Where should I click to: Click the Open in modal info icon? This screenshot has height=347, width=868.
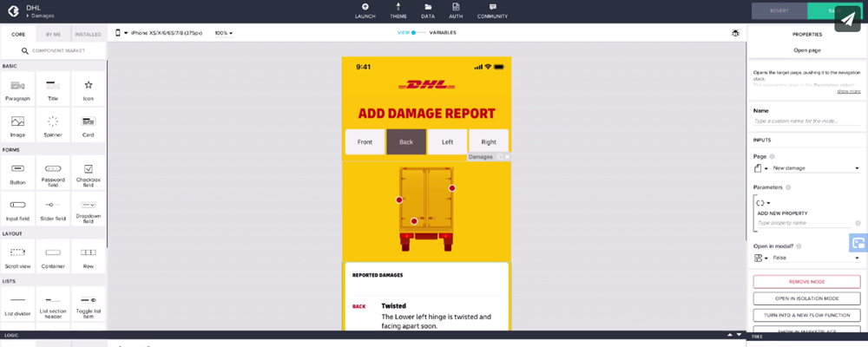tap(799, 246)
